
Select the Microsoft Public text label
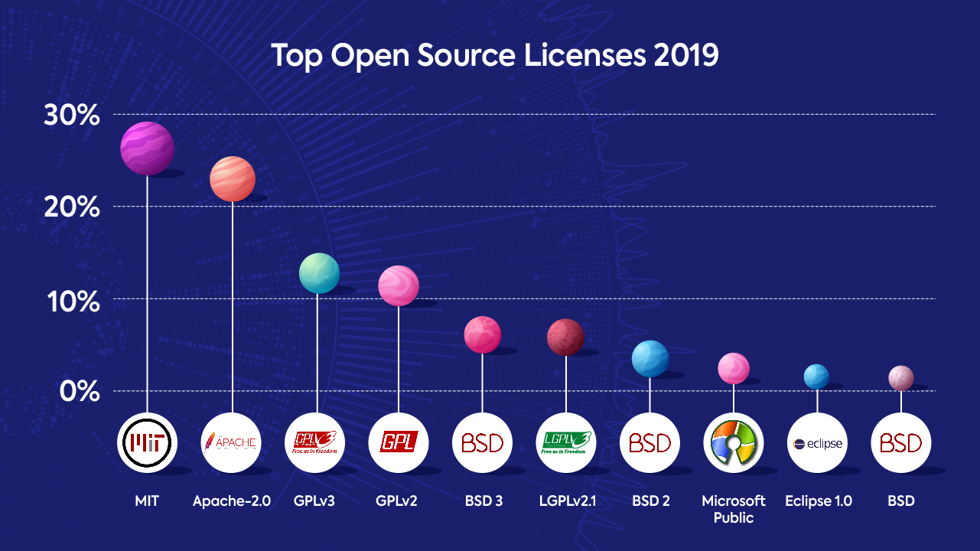pos(734,510)
